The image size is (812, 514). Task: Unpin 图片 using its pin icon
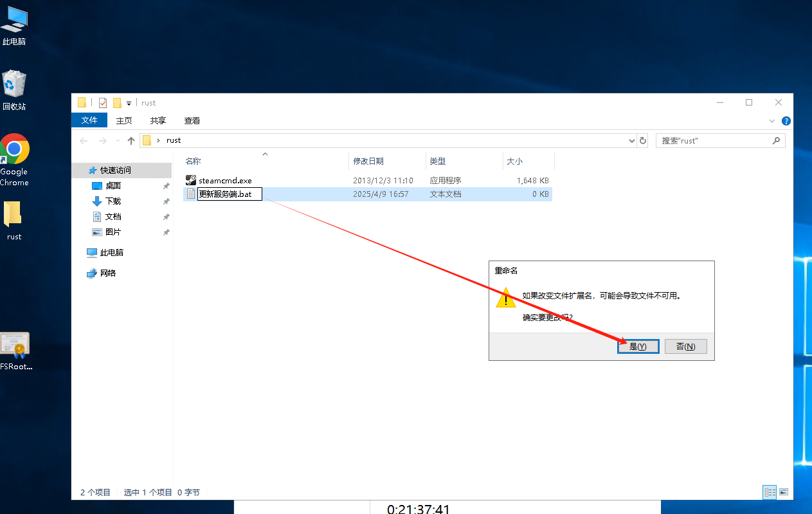[x=166, y=232]
